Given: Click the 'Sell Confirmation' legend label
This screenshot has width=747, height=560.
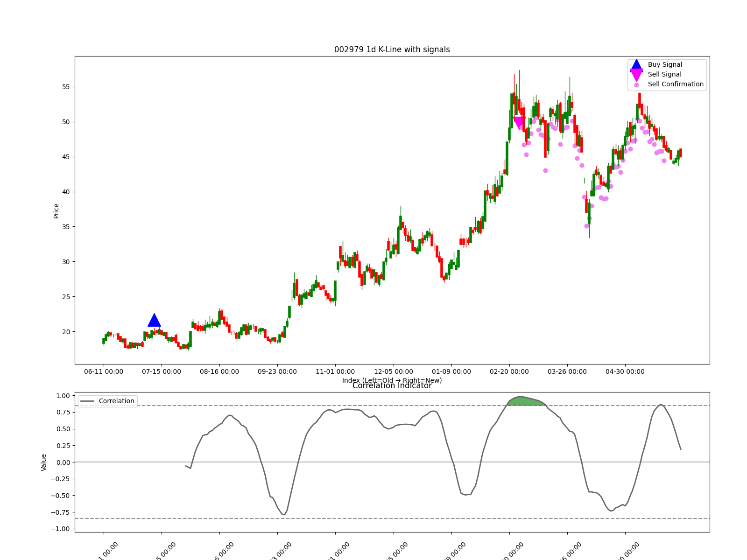Looking at the screenshot, I should pyautogui.click(x=676, y=84).
